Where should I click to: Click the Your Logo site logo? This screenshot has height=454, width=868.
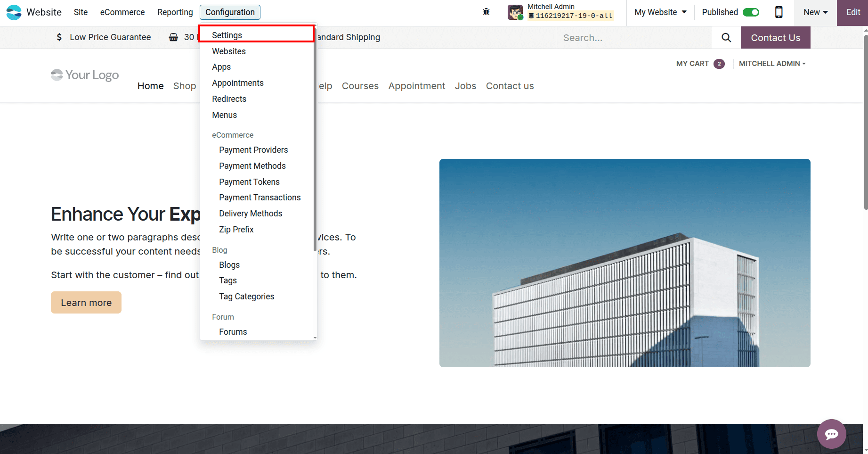point(85,75)
